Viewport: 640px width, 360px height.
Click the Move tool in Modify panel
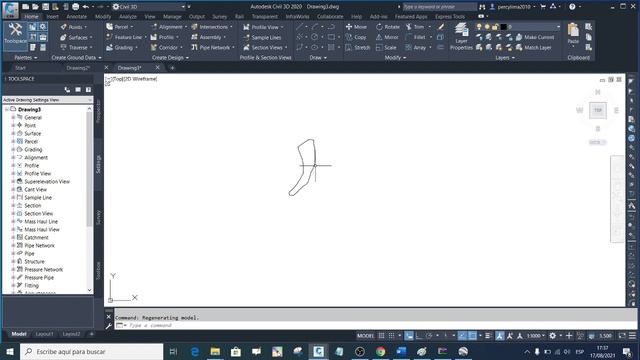[x=356, y=27]
